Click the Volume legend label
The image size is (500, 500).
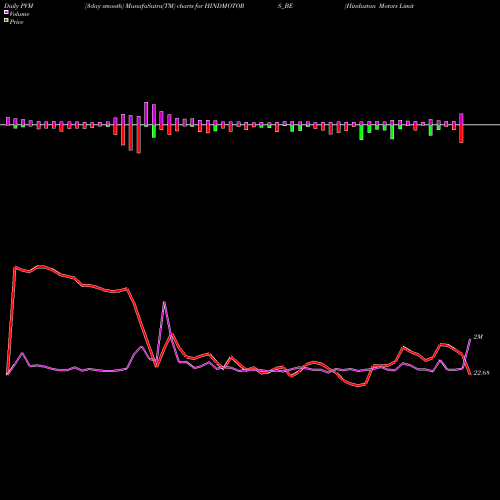(19, 14)
